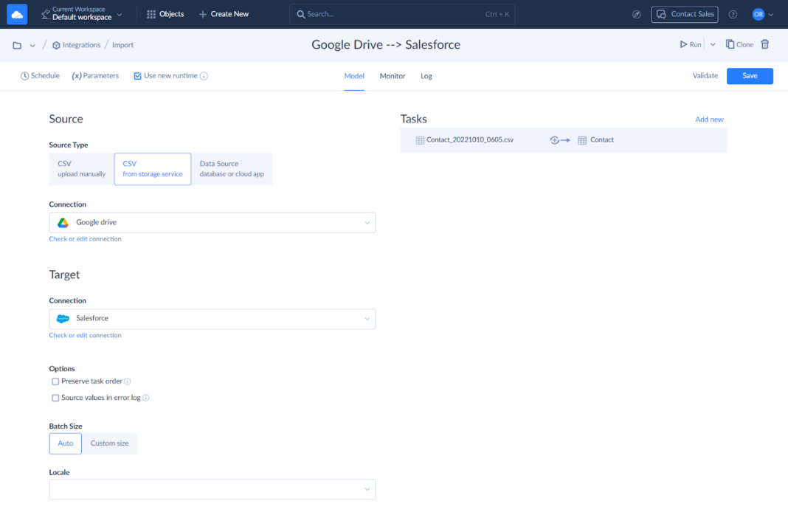This screenshot has height=532, width=788.
Task: Check Source values in error log
Action: (x=55, y=397)
